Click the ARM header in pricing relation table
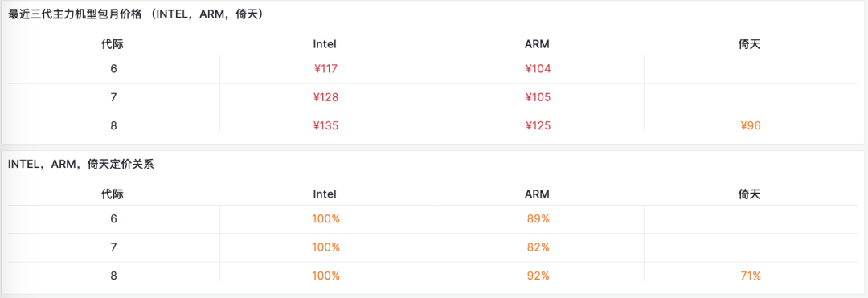 tap(537, 194)
